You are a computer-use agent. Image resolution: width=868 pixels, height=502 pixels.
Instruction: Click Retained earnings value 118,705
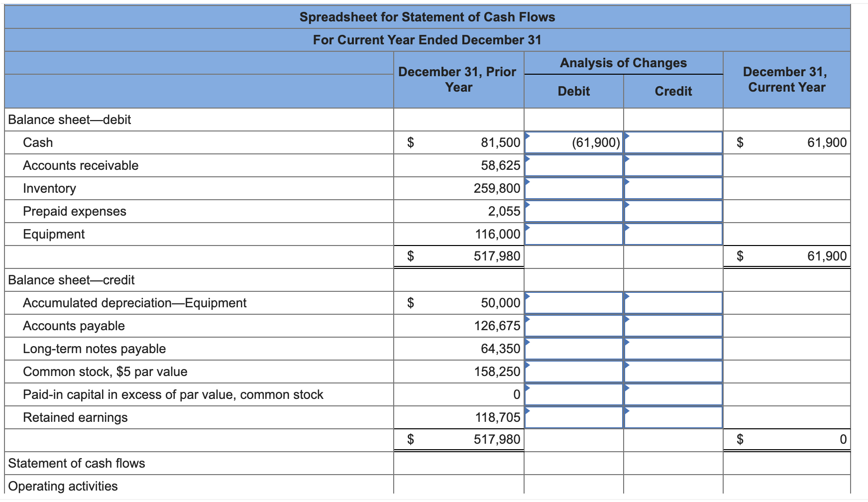click(x=497, y=417)
